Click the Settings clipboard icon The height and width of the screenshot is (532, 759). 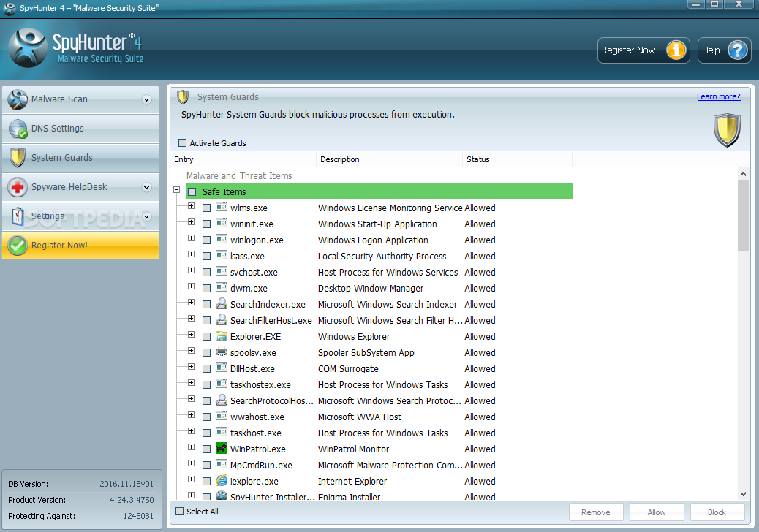point(18,216)
